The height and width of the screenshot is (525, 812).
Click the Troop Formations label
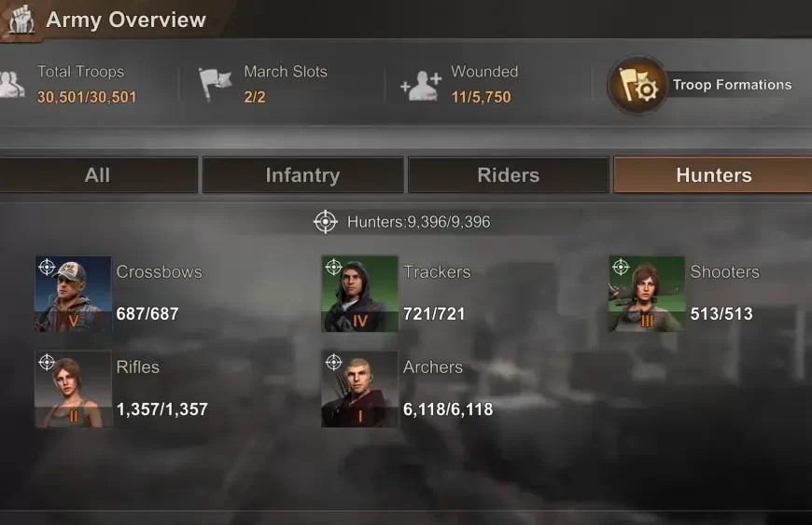click(733, 85)
